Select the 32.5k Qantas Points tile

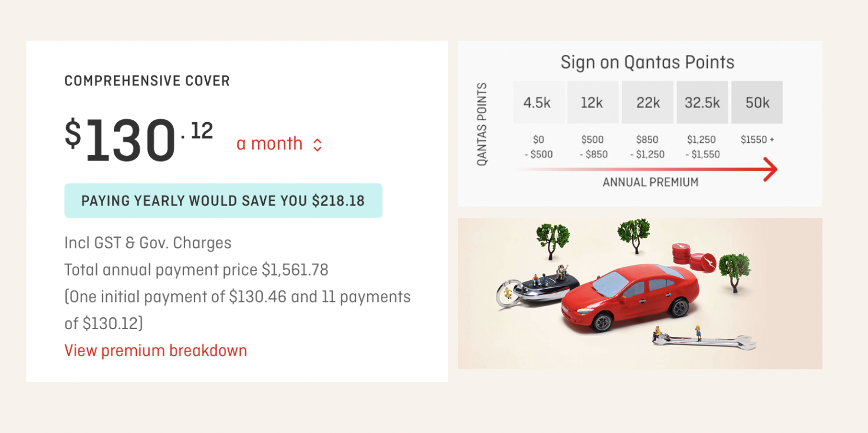pos(702,103)
